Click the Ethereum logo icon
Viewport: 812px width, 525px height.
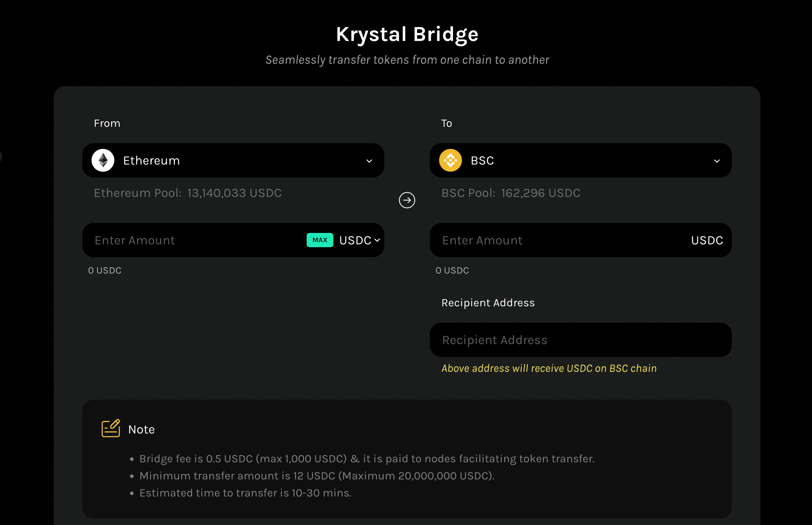(103, 160)
